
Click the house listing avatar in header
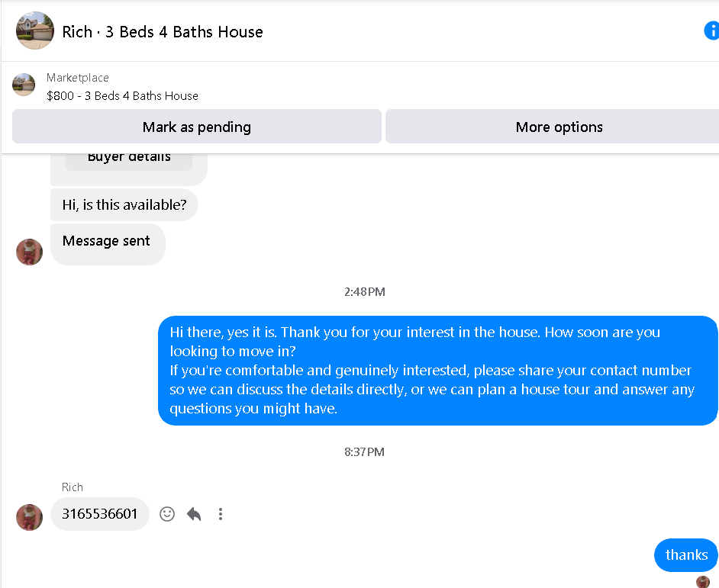pyautogui.click(x=35, y=31)
